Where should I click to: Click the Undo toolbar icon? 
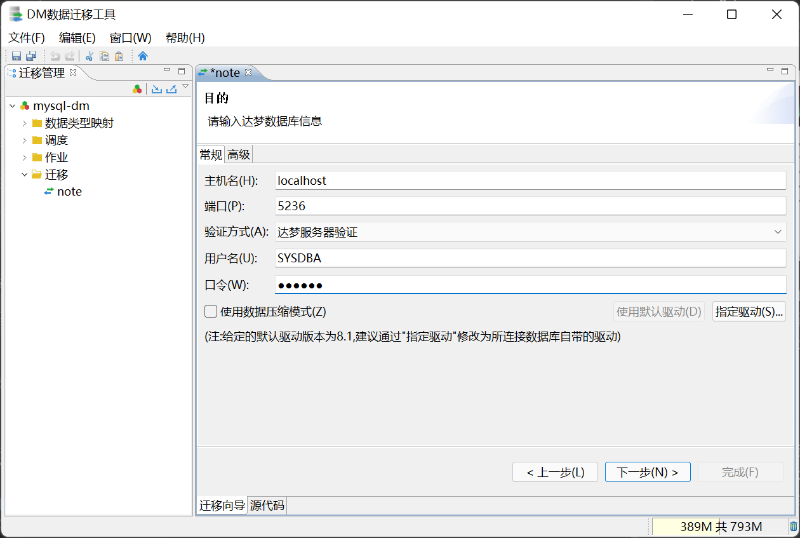click(55, 56)
